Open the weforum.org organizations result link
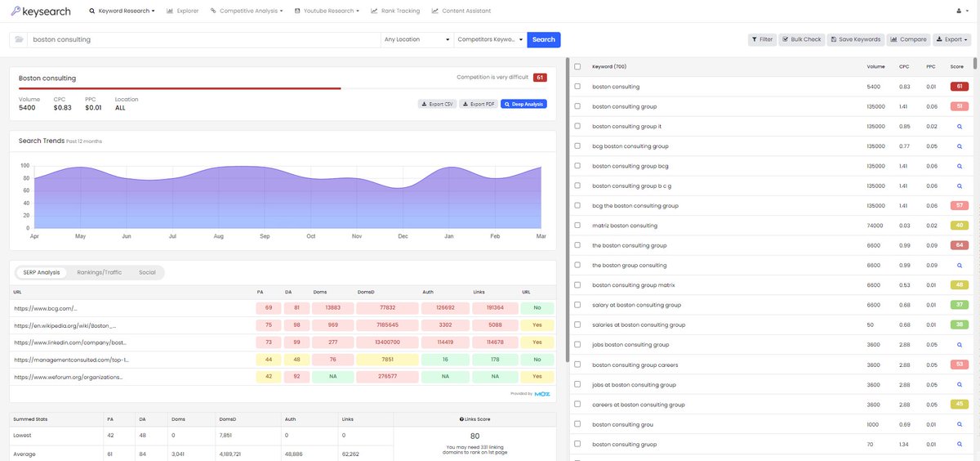The width and height of the screenshot is (980, 461). (x=69, y=377)
